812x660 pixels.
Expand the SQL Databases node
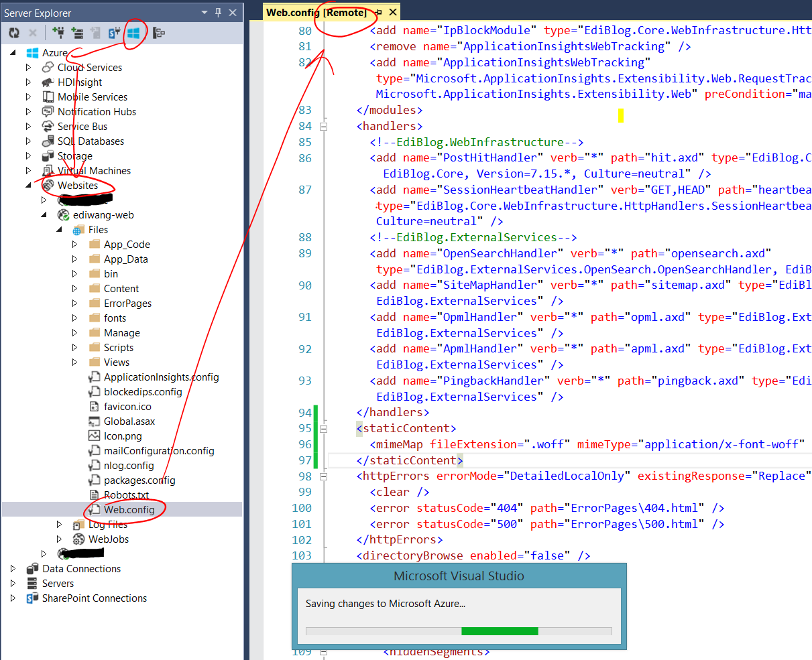[x=28, y=141]
